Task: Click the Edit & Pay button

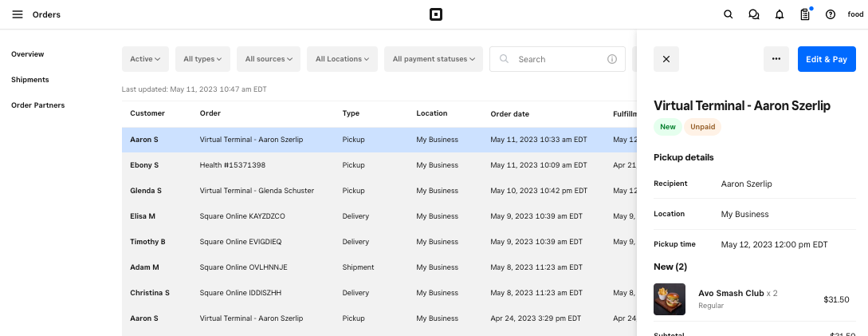Action: 827,59
